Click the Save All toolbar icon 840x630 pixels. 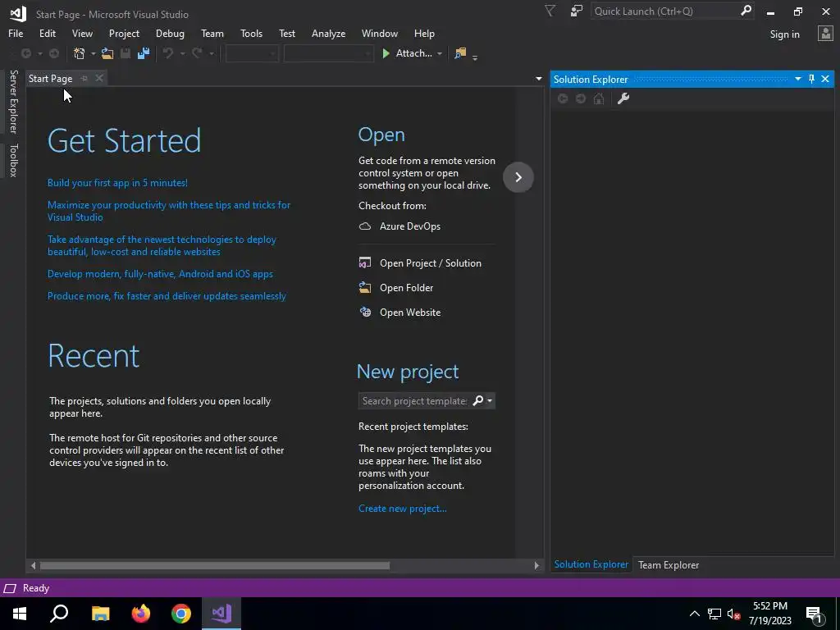point(144,53)
